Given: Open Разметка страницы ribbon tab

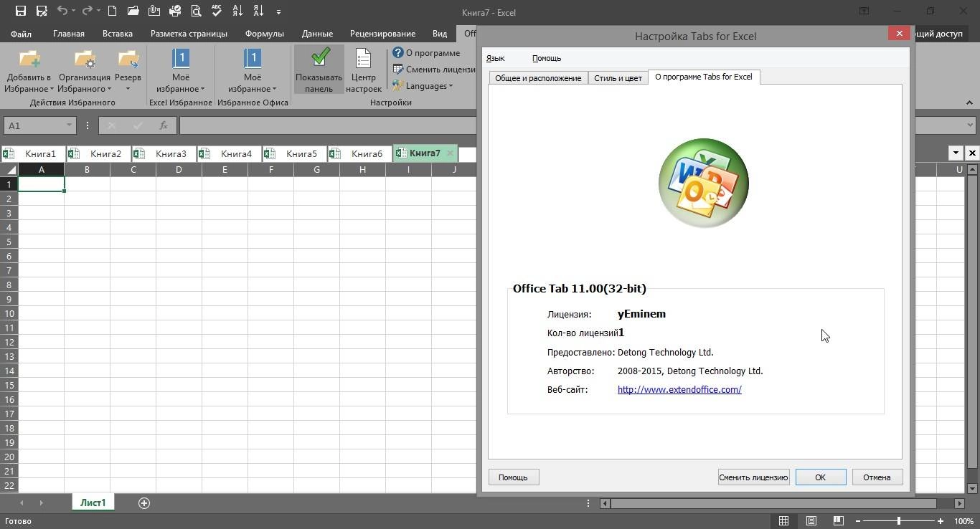Looking at the screenshot, I should [x=189, y=34].
